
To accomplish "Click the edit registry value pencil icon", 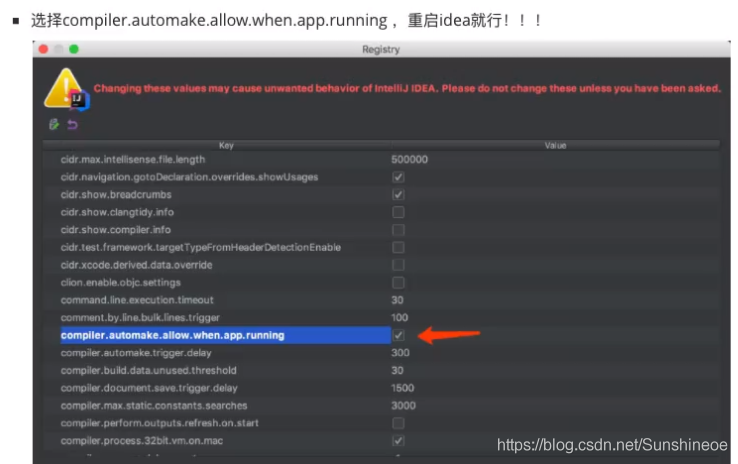I will pyautogui.click(x=54, y=124).
